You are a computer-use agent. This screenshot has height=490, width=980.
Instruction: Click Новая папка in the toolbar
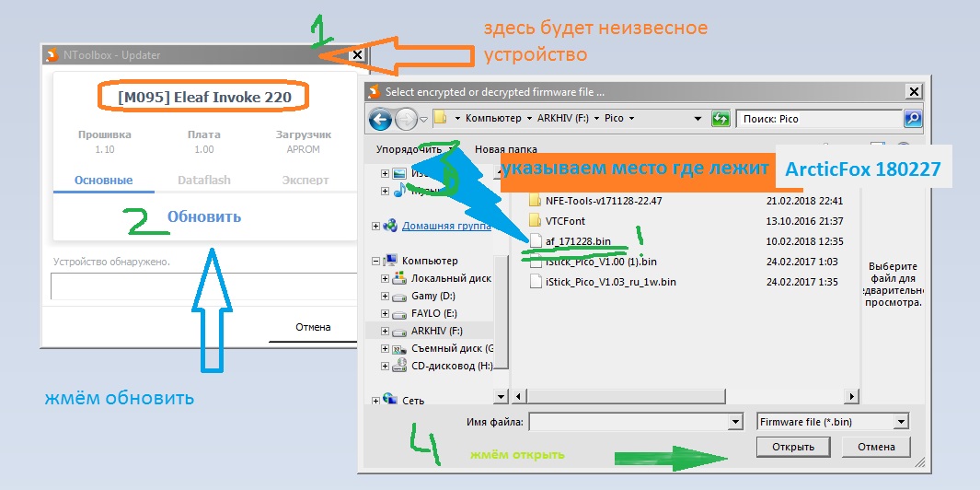[x=505, y=149]
